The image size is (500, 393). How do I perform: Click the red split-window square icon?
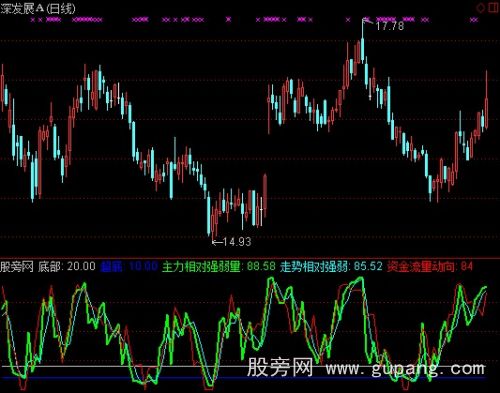click(494, 8)
